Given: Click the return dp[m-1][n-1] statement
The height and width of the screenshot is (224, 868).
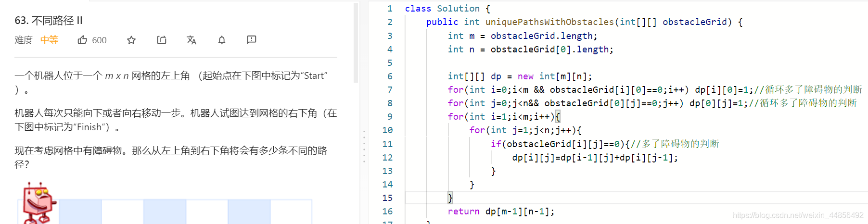Looking at the screenshot, I should (501, 212).
